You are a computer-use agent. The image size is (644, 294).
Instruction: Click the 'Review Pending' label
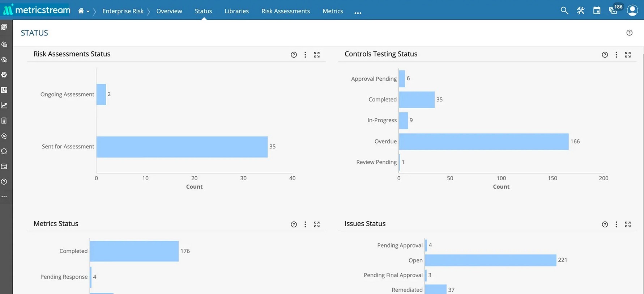point(376,162)
